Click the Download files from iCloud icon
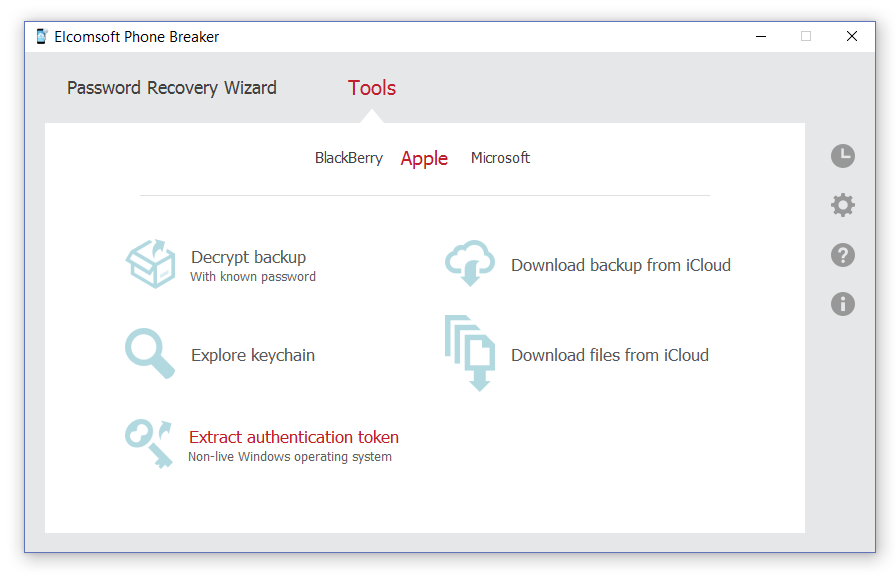The image size is (896, 579). (x=470, y=354)
